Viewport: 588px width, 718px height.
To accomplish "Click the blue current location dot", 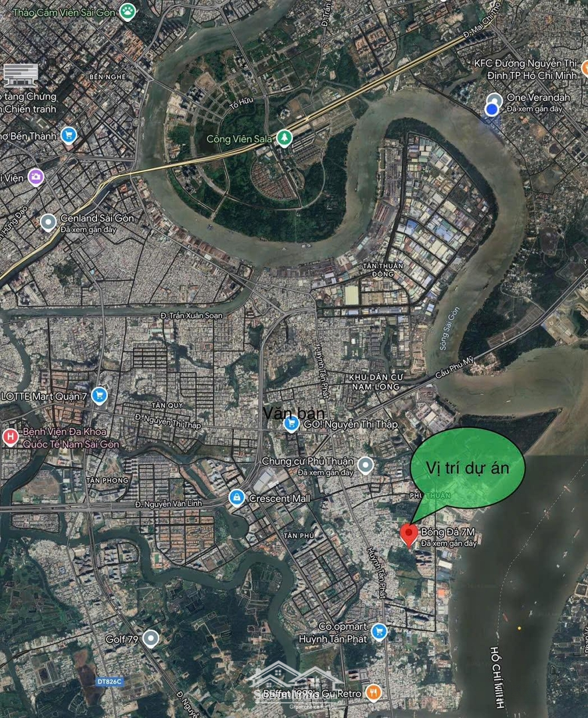I will click(492, 109).
